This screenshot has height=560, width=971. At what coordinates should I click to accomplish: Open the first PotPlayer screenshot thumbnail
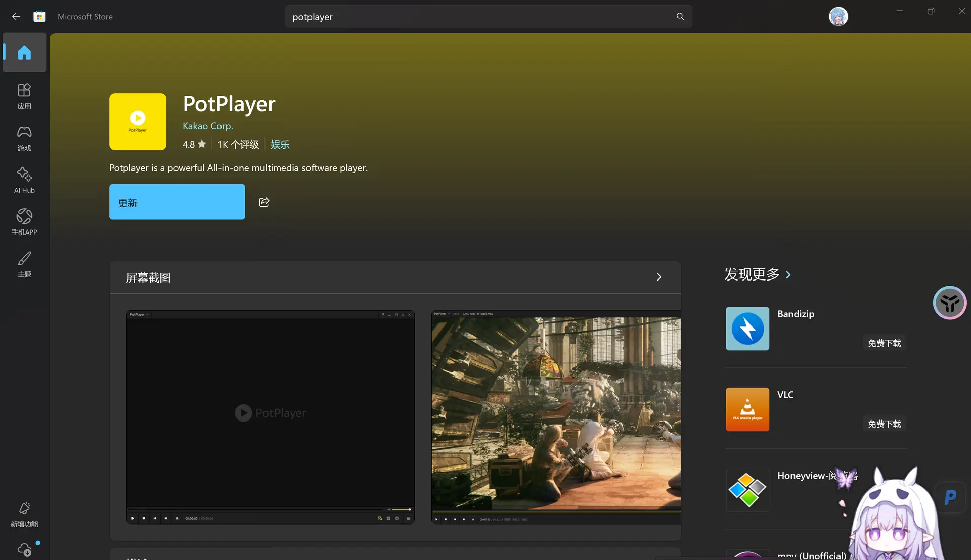(x=271, y=417)
